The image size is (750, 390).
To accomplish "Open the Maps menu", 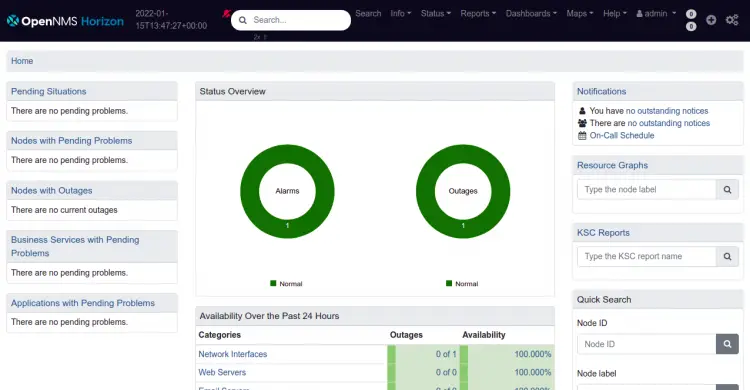I will tap(580, 13).
